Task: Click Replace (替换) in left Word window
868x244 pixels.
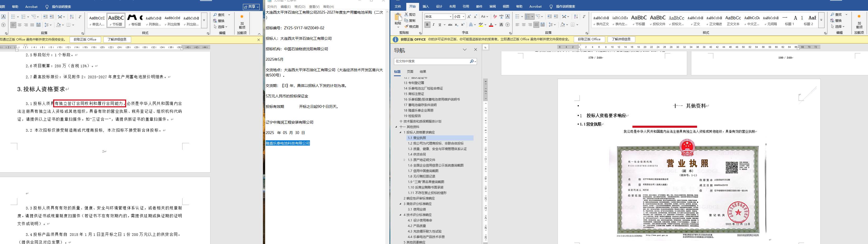Action: coord(219,21)
